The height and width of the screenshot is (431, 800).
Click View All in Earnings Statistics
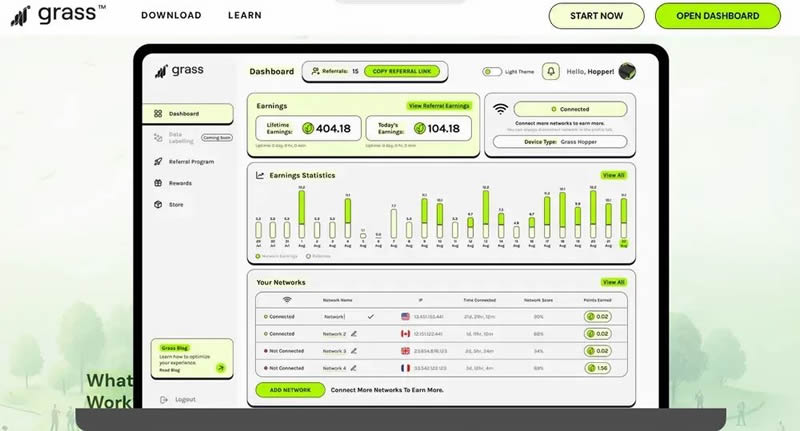tap(613, 175)
